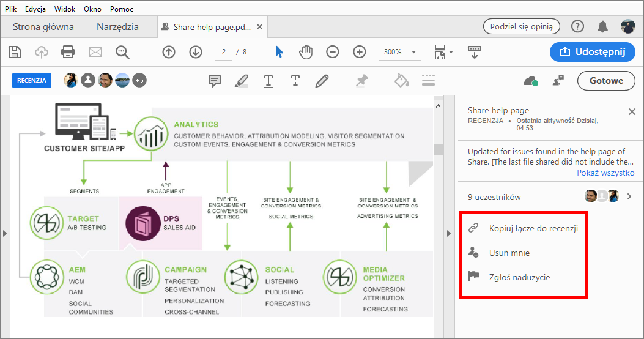Click the fit page width icon

(x=440, y=52)
